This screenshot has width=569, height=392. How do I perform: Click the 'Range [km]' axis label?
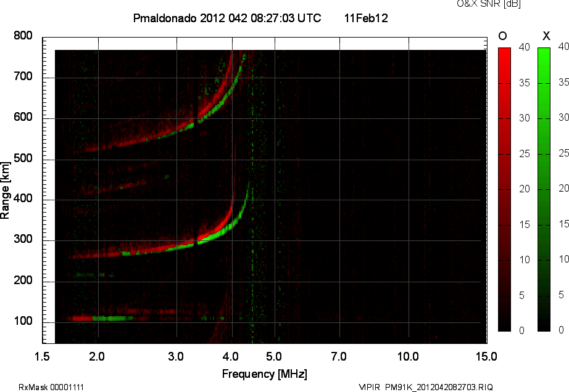point(5,190)
